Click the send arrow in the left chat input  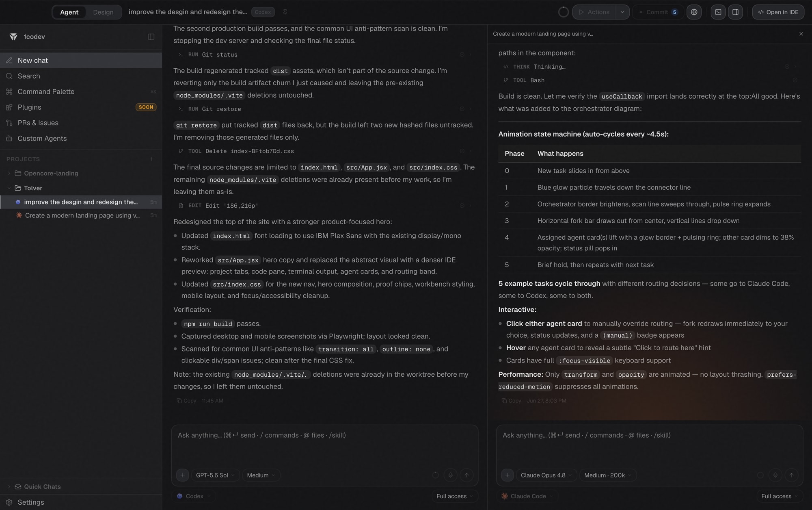[466, 475]
